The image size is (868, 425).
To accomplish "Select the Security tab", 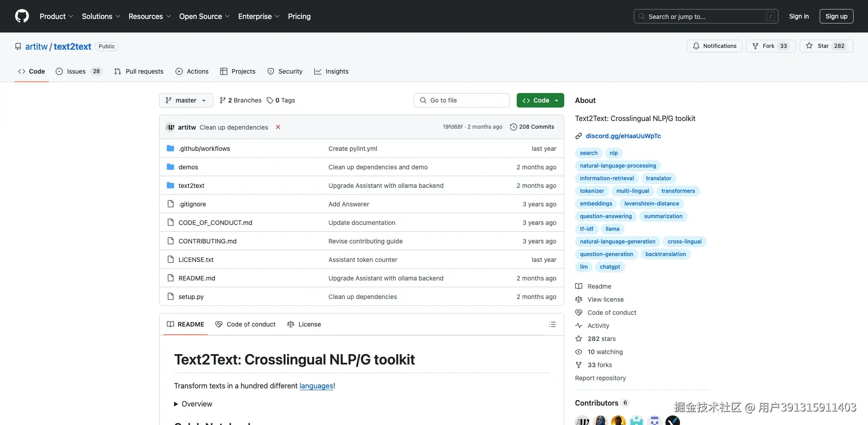I will coord(285,71).
